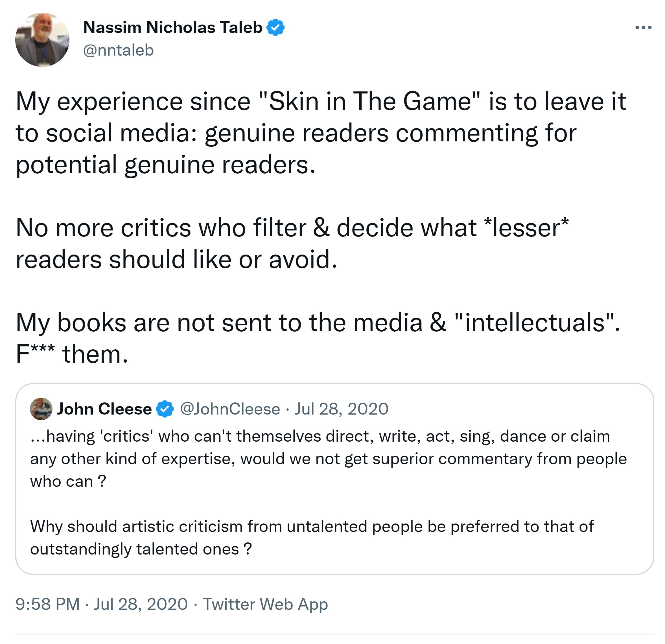Click the @nntaleb handle
This screenshot has width=665, height=644.
click(x=119, y=50)
